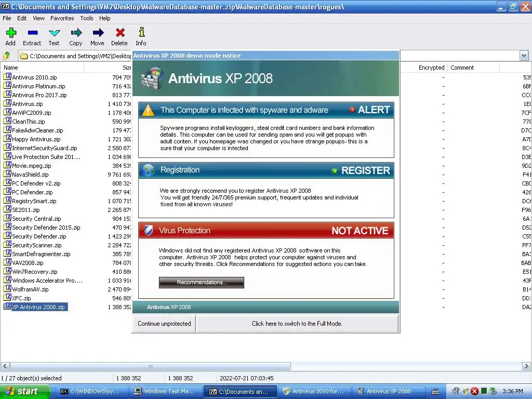This screenshot has width=532, height=399.
Task: Click the red Delete toolbar icon
Action: pos(120,33)
